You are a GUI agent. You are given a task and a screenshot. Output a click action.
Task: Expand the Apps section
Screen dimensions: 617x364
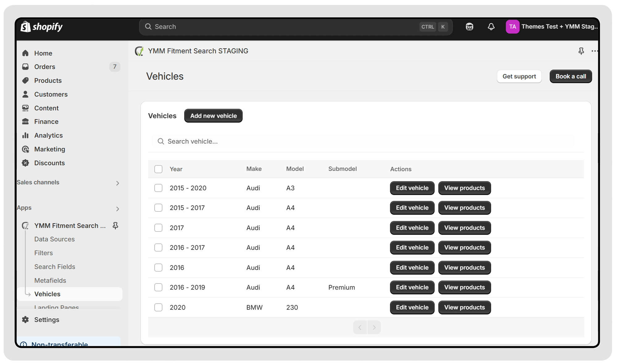click(x=118, y=209)
